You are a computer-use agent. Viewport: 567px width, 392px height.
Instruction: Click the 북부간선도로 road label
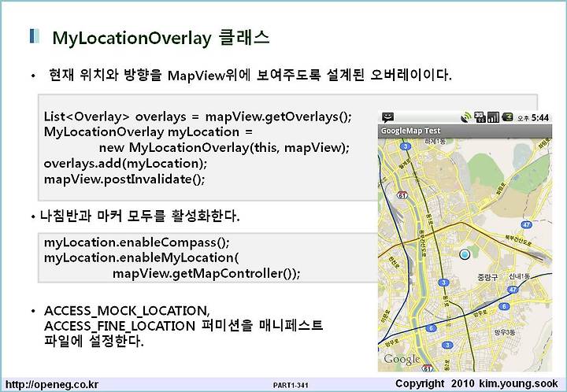click(518, 241)
